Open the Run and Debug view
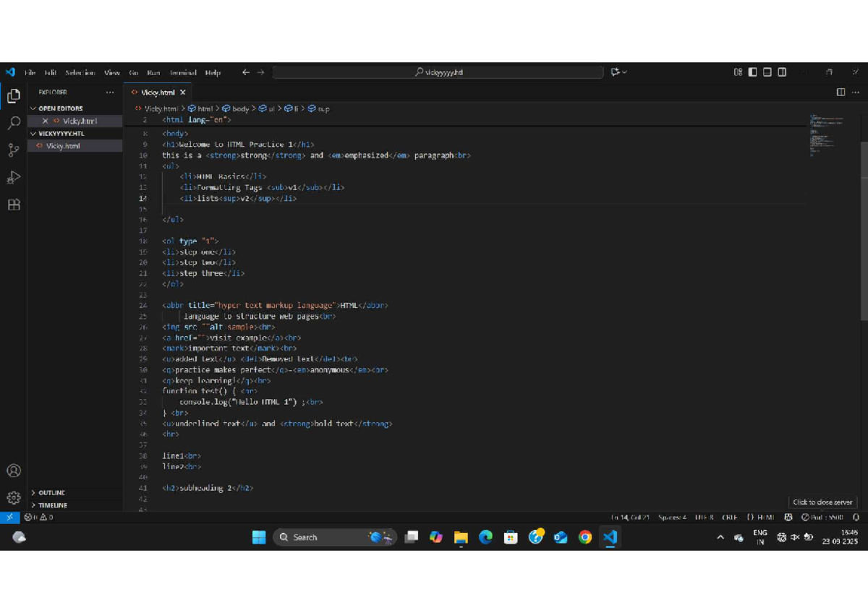Screen dimensions: 868x613 tap(13, 178)
